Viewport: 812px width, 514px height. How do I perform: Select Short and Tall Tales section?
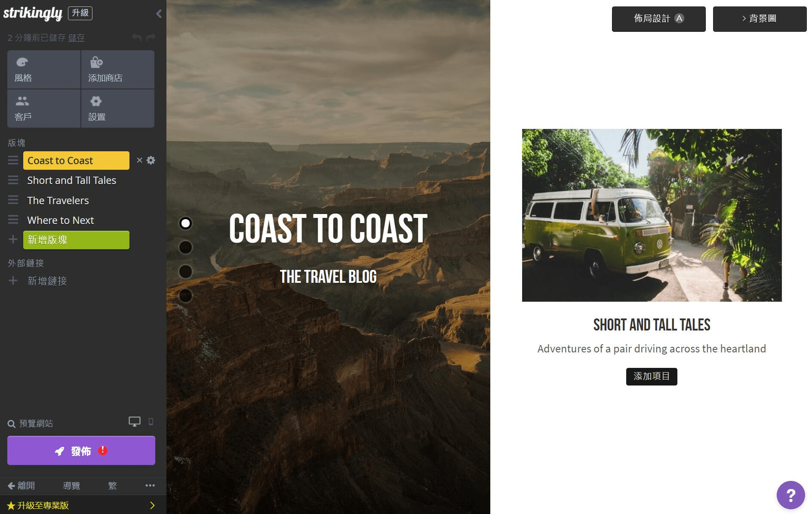pos(71,181)
